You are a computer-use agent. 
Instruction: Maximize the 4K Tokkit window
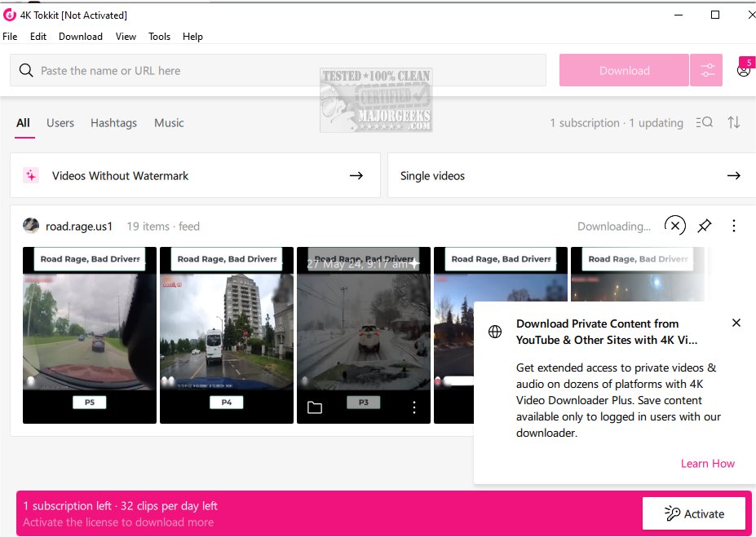tap(715, 15)
